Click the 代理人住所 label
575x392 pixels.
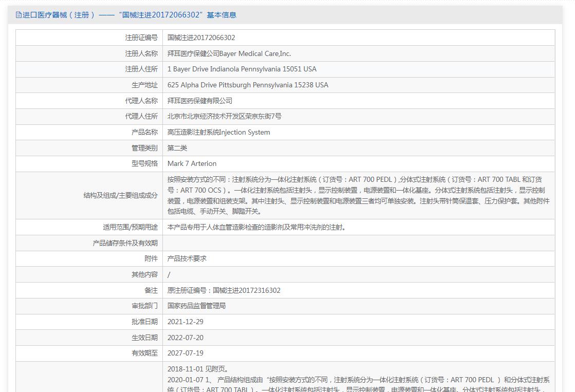click(x=141, y=117)
